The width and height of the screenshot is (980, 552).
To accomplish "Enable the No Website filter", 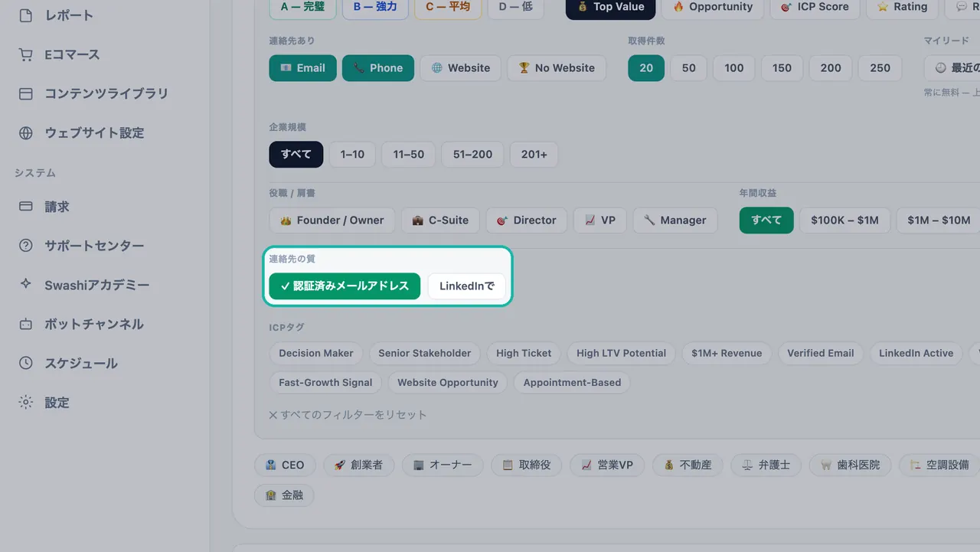I will [557, 68].
